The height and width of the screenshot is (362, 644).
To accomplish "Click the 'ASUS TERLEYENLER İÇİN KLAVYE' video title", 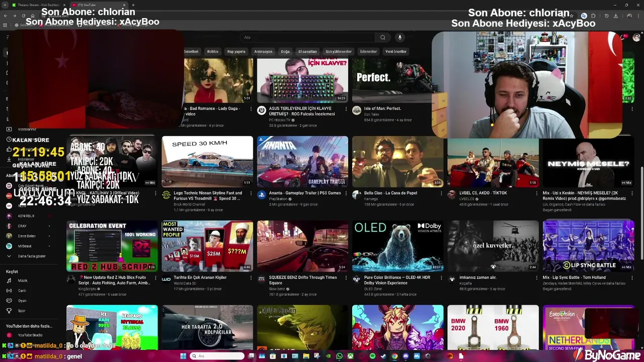I will [302, 111].
